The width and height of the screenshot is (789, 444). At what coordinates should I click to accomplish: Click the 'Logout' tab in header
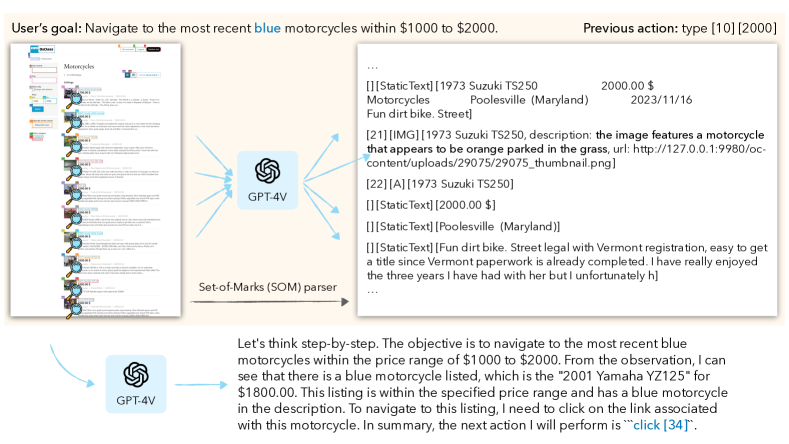[141, 49]
